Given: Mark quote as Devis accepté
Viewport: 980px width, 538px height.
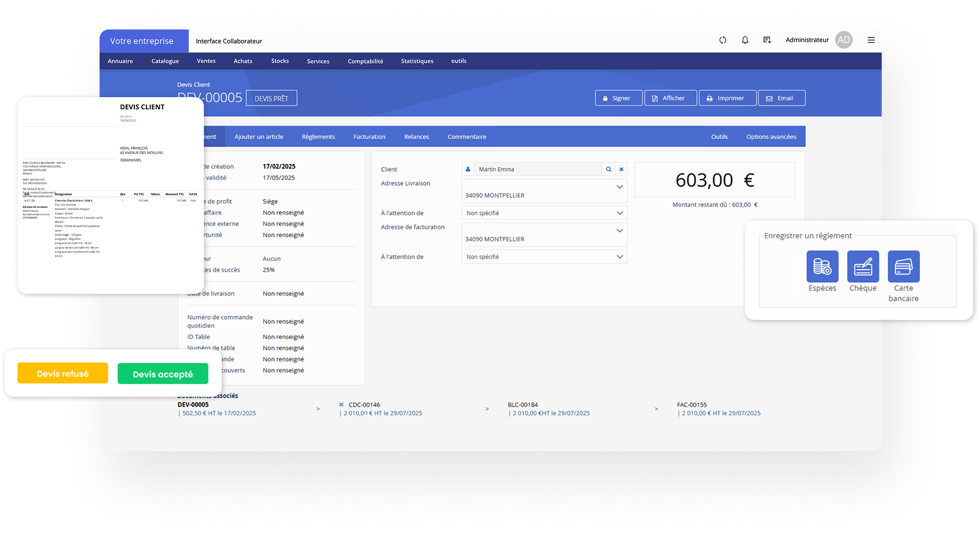Looking at the screenshot, I should pyautogui.click(x=163, y=374).
